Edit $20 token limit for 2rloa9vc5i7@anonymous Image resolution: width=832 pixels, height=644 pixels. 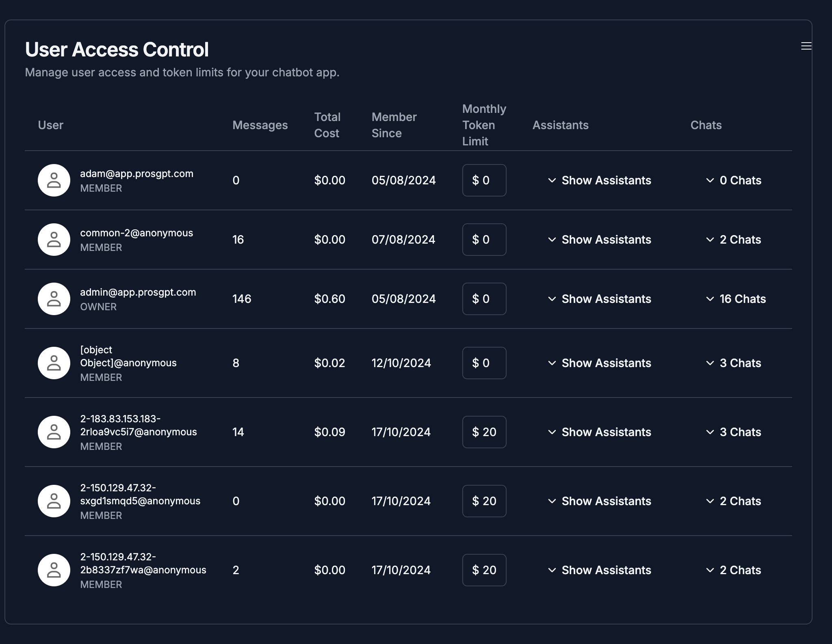click(x=484, y=432)
